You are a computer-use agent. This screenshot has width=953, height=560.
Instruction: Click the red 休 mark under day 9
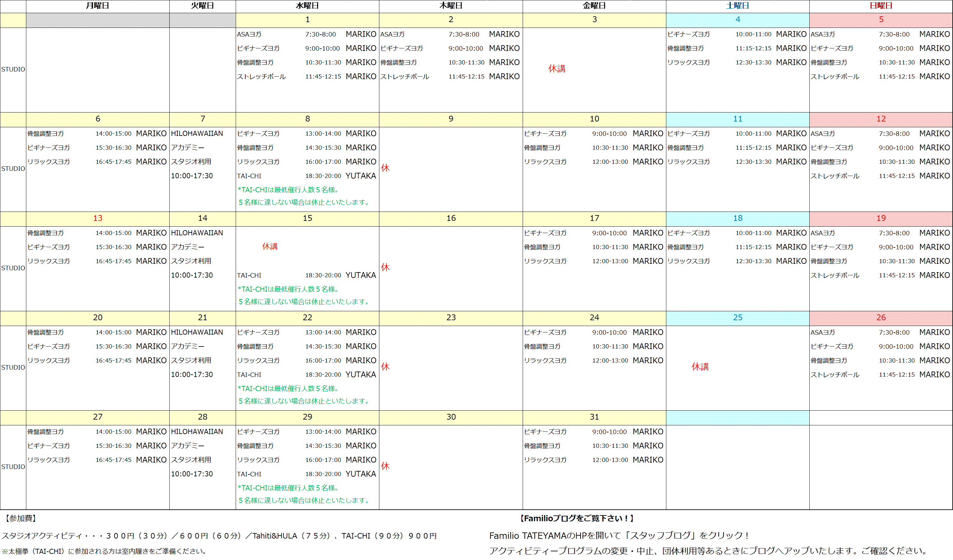[385, 168]
